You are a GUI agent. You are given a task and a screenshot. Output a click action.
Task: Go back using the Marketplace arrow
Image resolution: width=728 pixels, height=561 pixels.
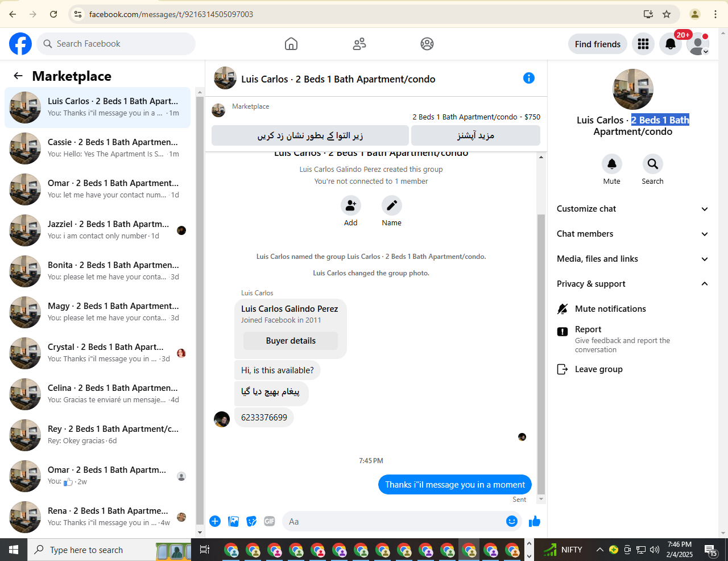[x=18, y=76]
